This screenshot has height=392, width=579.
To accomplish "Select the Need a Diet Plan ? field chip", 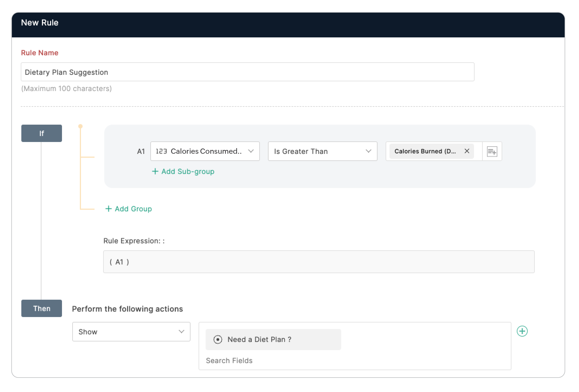I will tap(273, 339).
